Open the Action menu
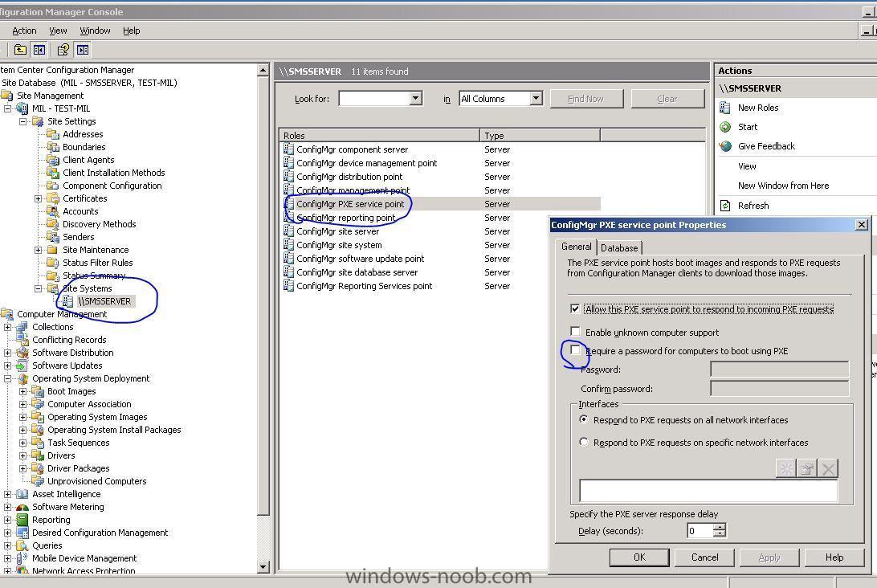Screen dimensions: 877x588 pos(24,31)
